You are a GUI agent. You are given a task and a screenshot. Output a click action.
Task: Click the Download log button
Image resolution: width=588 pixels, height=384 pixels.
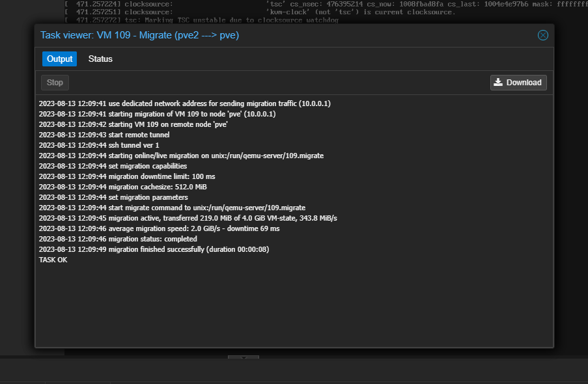pos(518,83)
